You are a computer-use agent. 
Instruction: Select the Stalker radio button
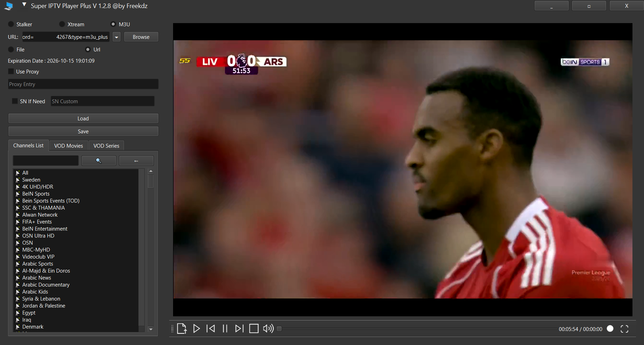pos(11,24)
